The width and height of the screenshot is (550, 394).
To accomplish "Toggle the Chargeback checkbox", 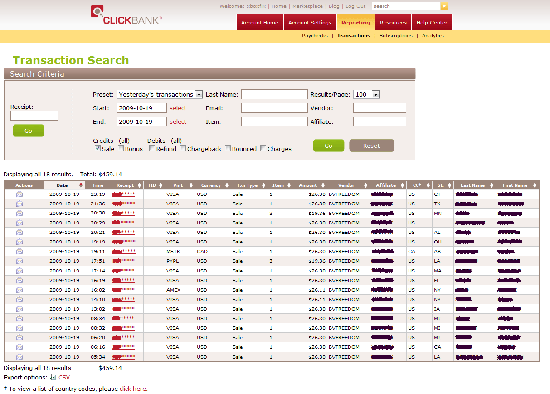I will tap(183, 148).
